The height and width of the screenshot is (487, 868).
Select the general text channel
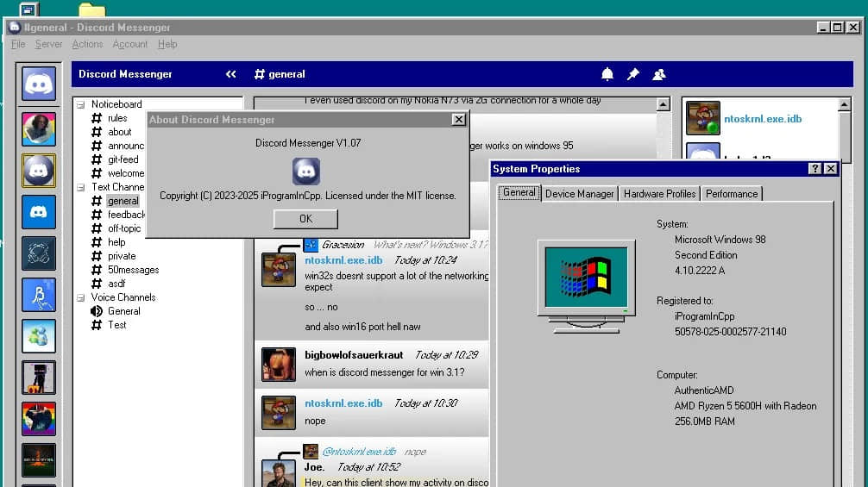tap(123, 201)
